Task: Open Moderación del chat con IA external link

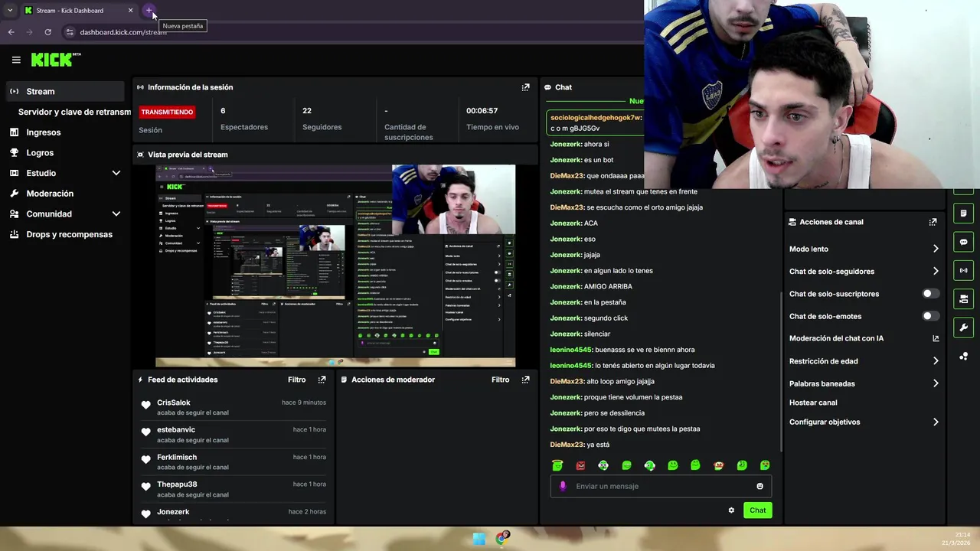Action: 936,338
